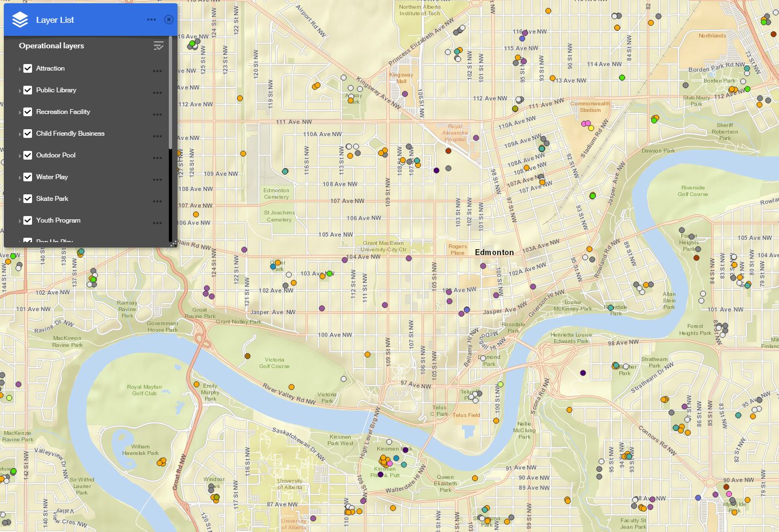Uncheck the Attraction layer checkbox

[28, 69]
